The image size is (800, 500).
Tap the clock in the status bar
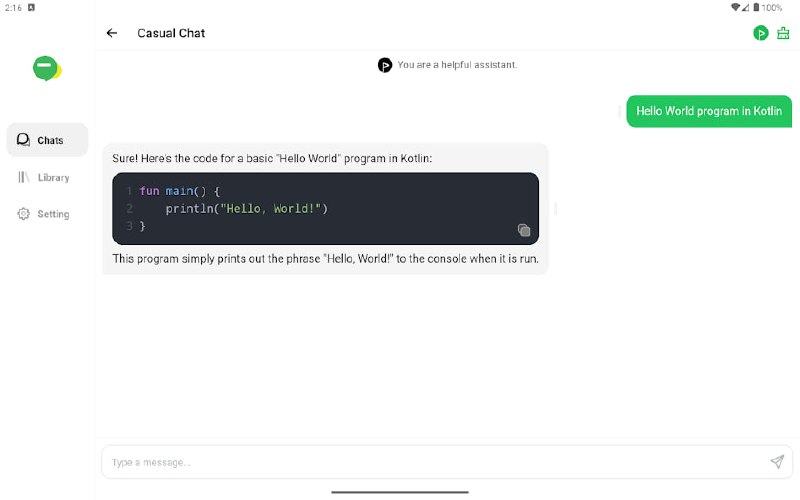[x=13, y=7]
